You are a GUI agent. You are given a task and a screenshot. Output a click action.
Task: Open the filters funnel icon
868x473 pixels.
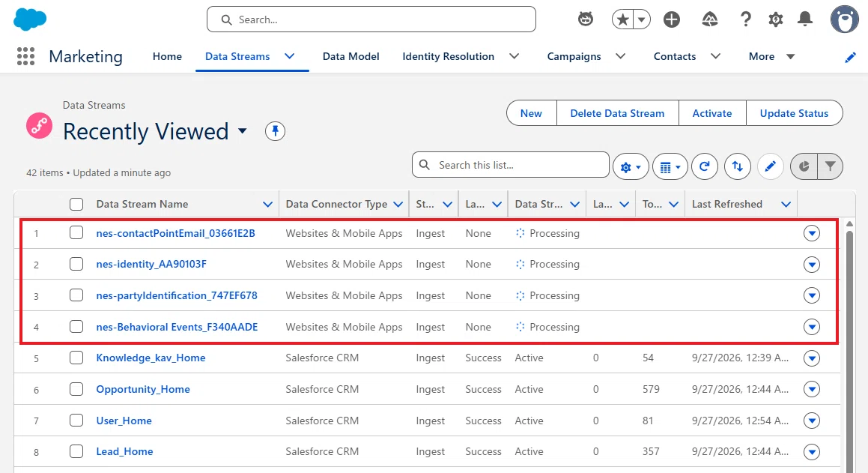tap(831, 166)
